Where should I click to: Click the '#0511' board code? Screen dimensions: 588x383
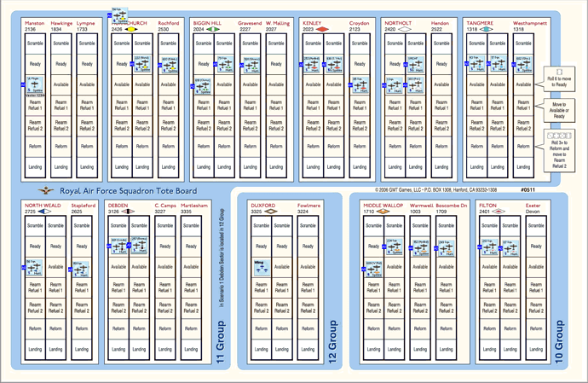pos(527,190)
